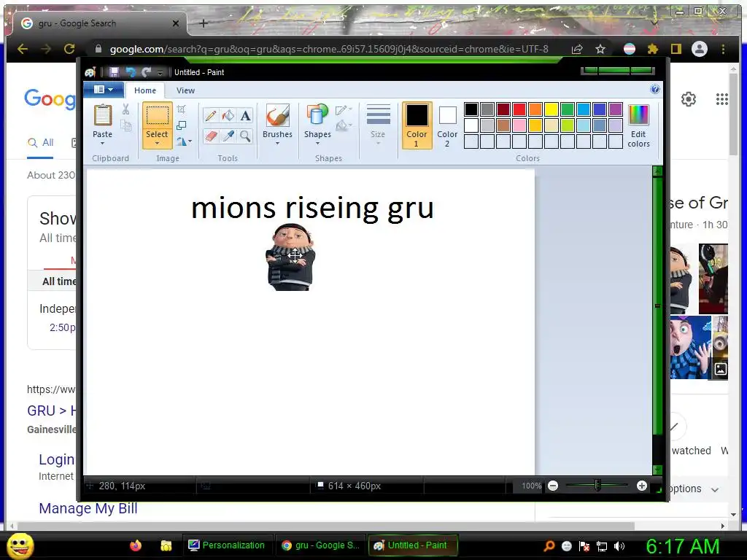This screenshot has height=560, width=747.
Task: Click the Chrome address bar URL
Action: (x=329, y=49)
